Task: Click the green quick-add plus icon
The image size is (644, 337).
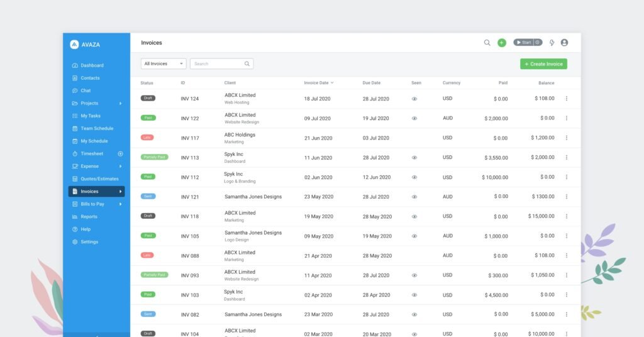Action: click(x=502, y=43)
